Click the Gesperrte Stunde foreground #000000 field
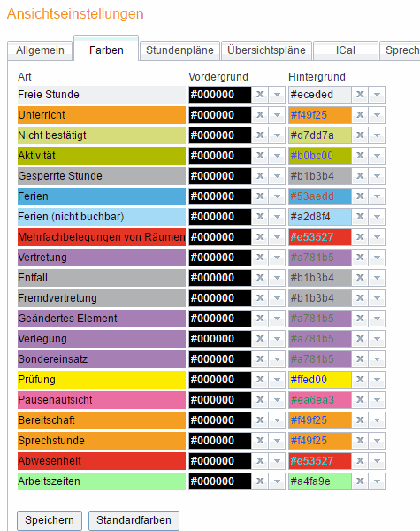Screen dimensions: 420x531 [220, 176]
